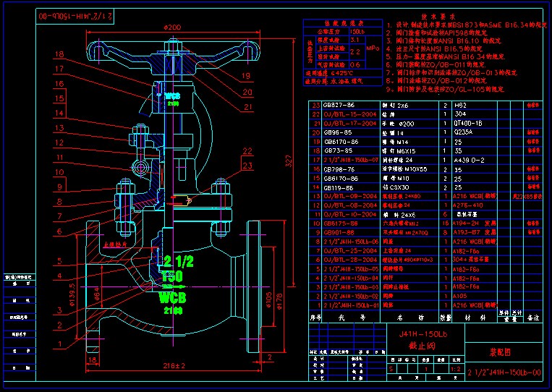Select the 150Lb nominal pressure value in spec table
The height and width of the screenshot is (392, 552).
point(357,32)
